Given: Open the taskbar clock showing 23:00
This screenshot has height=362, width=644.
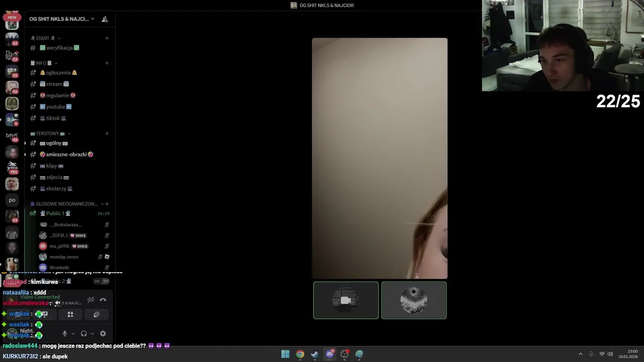Looking at the screenshot, I should click(x=628, y=354).
